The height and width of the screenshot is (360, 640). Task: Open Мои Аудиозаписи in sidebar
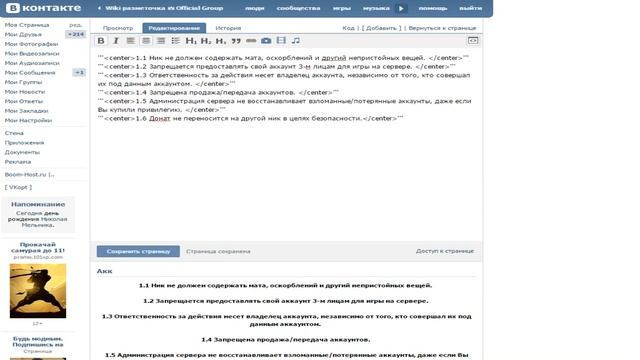32,63
